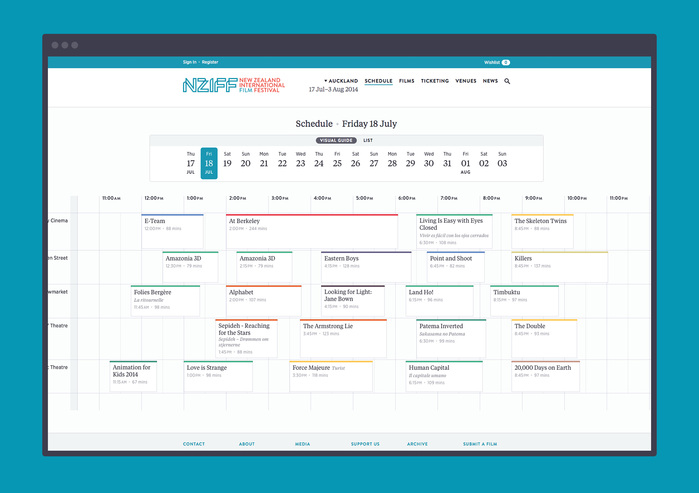Open the Venues nav item
This screenshot has height=493, width=699.
466,81
